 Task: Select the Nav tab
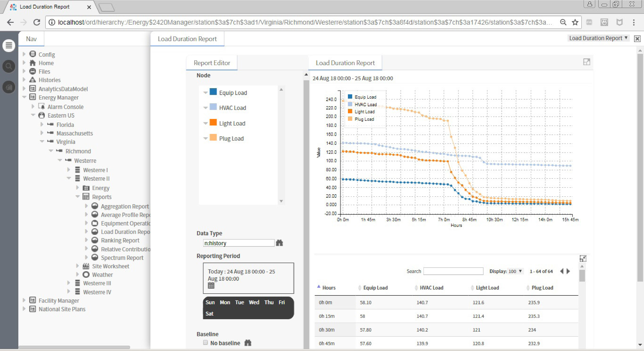[x=31, y=39]
